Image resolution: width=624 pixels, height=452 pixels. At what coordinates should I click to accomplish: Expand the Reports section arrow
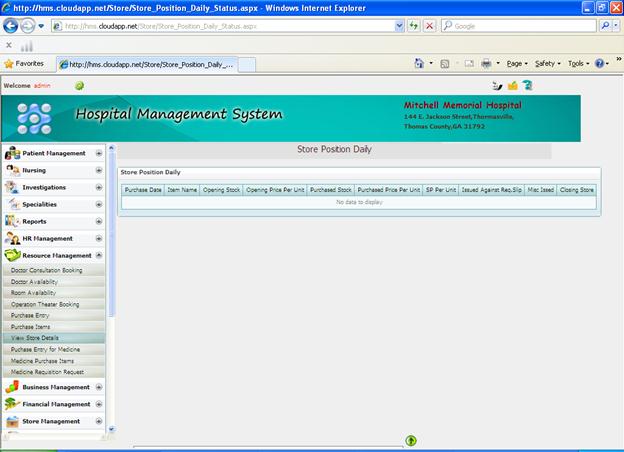[x=98, y=221]
